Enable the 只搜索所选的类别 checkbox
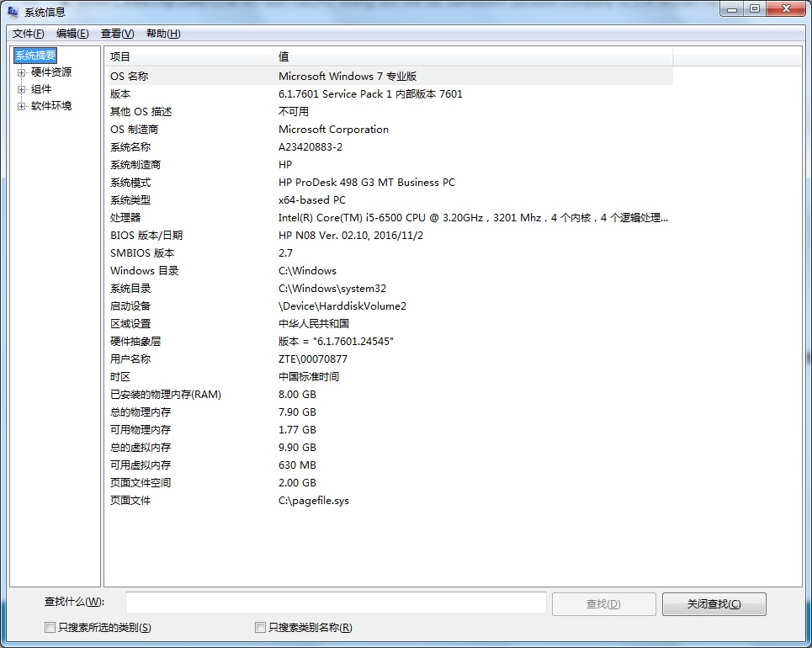 tap(49, 627)
